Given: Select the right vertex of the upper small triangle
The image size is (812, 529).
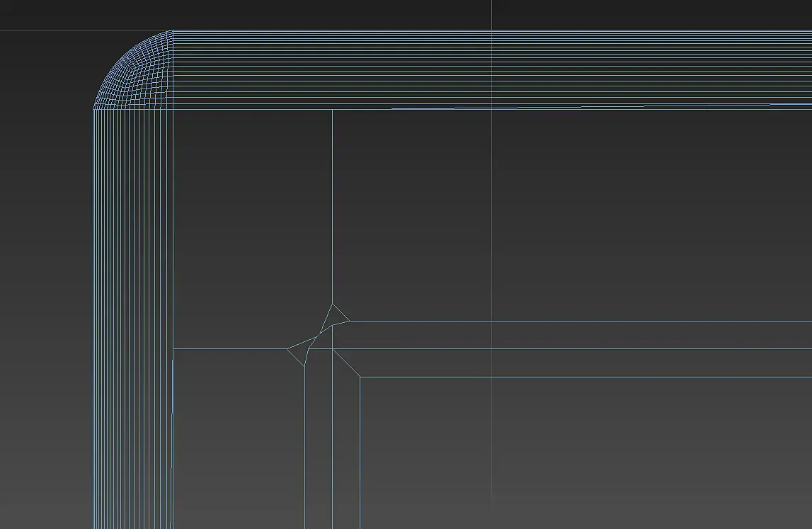Looking at the screenshot, I should tap(350, 321).
